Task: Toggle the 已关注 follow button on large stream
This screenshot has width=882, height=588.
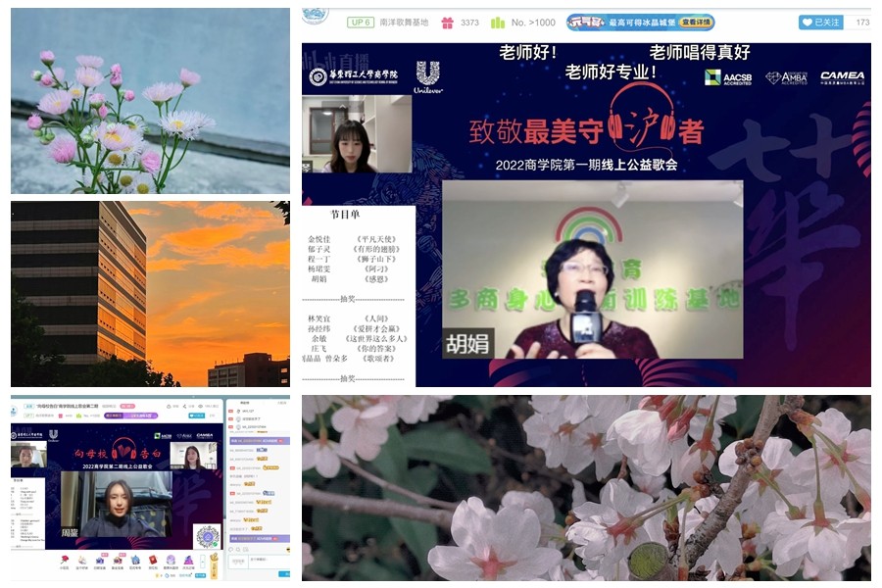Action: (x=820, y=23)
